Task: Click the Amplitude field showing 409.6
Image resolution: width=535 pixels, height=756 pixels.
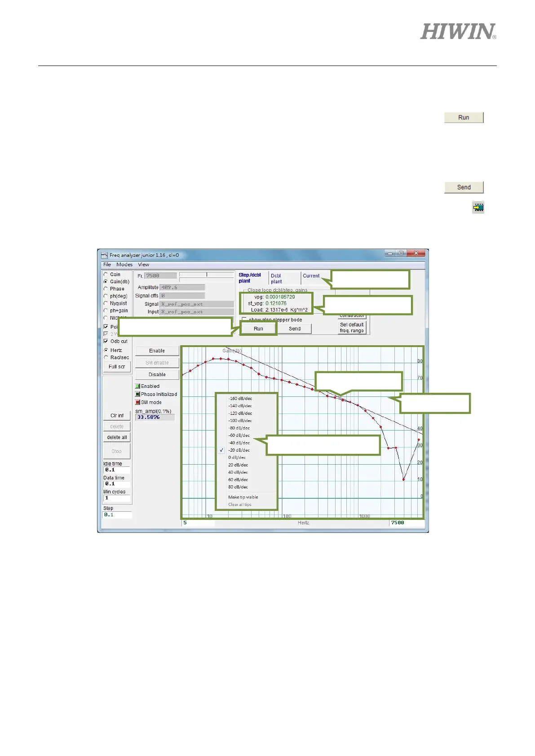Action: point(182,287)
